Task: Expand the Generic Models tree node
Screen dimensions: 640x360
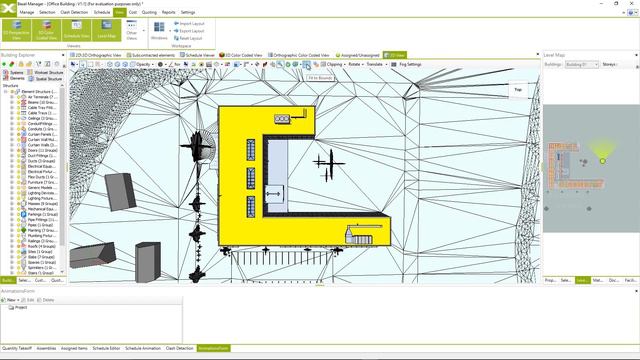Action: [12, 188]
